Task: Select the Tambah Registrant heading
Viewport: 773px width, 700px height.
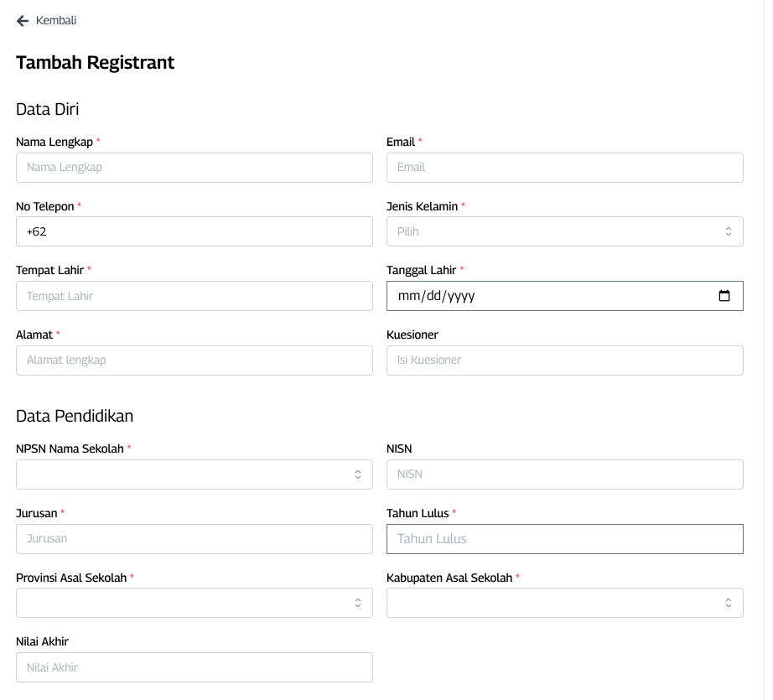Action: (x=95, y=62)
